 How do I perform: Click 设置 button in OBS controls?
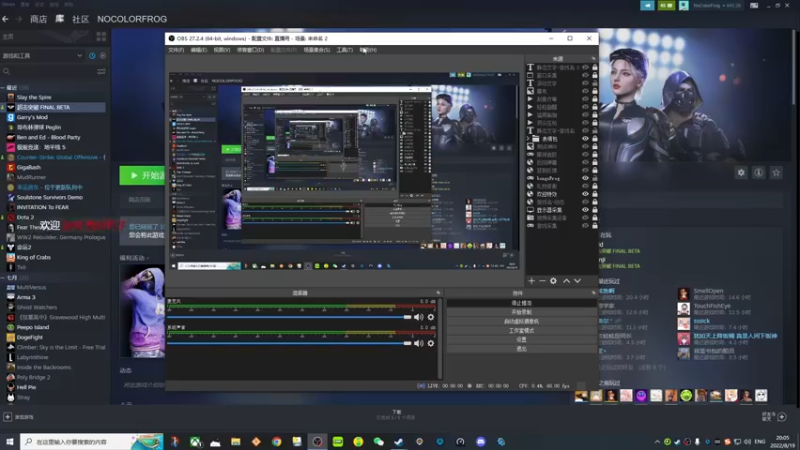tap(521, 340)
